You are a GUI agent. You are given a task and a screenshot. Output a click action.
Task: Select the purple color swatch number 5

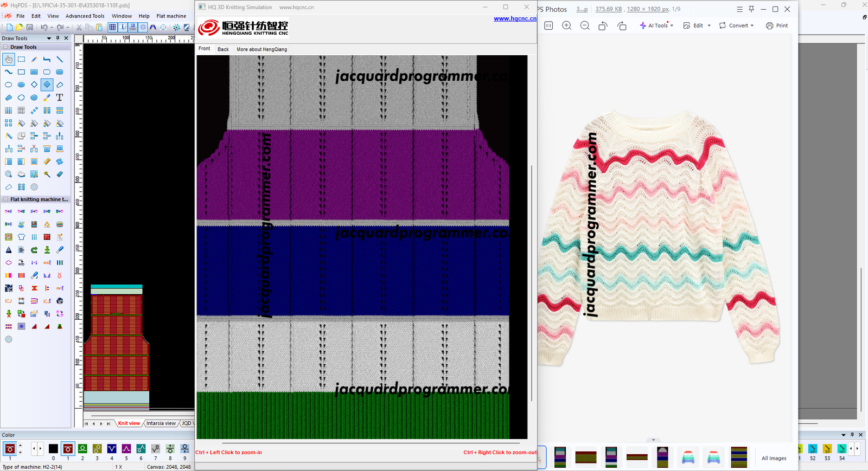tap(126, 449)
